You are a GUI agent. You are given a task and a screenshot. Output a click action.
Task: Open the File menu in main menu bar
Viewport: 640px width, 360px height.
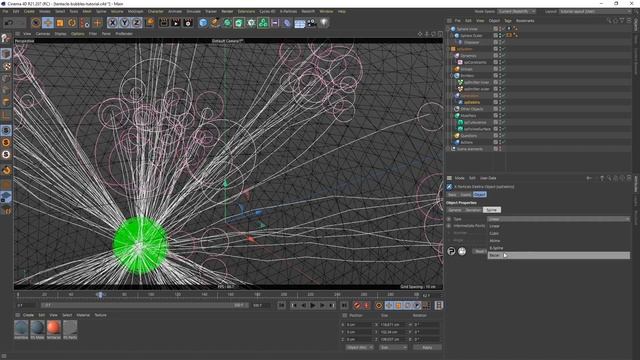(5, 11)
